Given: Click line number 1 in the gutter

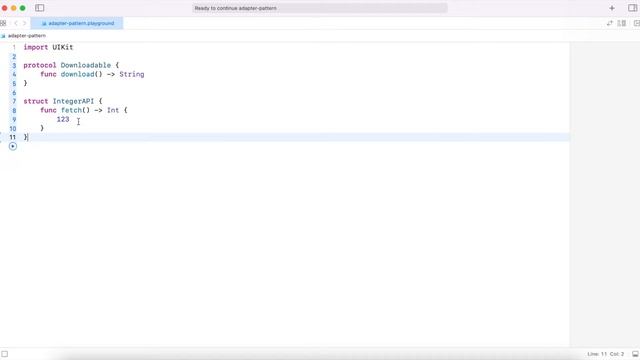Looking at the screenshot, I should pos(14,47).
